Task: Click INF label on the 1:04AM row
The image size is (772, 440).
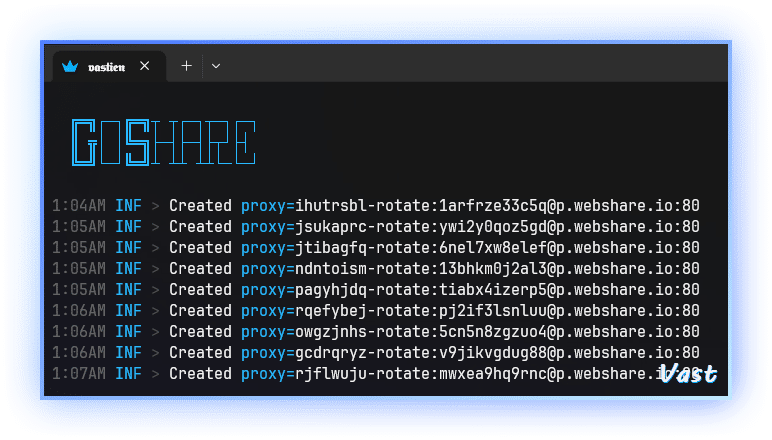Action: [x=129, y=205]
